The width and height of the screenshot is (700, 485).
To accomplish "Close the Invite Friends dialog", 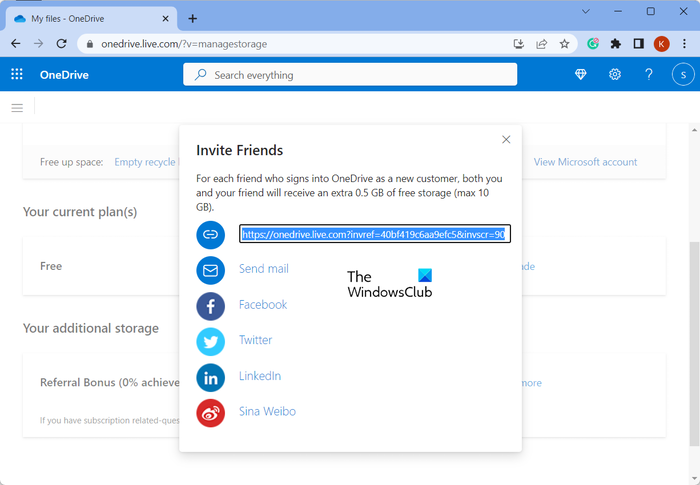I will (506, 139).
